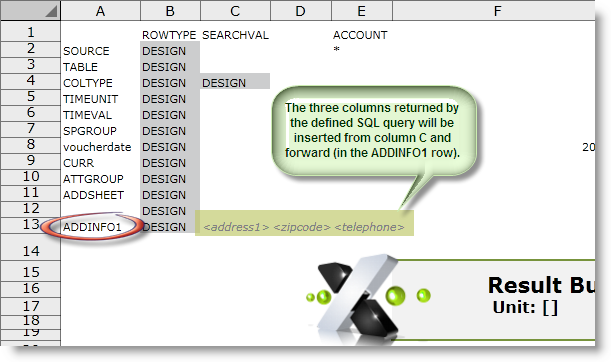Select row 8 header
Screen dimensions: 611x362
(x=30, y=145)
